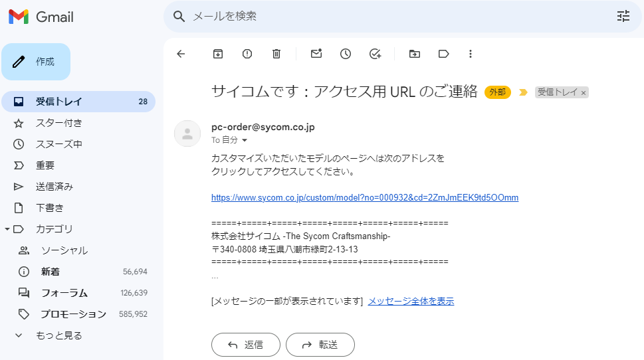Show recipient details dropdown arrow
Image resolution: width=644 pixels, height=360 pixels.
point(245,140)
